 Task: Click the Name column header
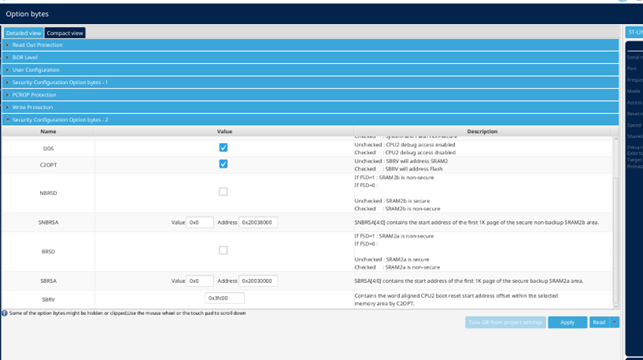pos(48,132)
